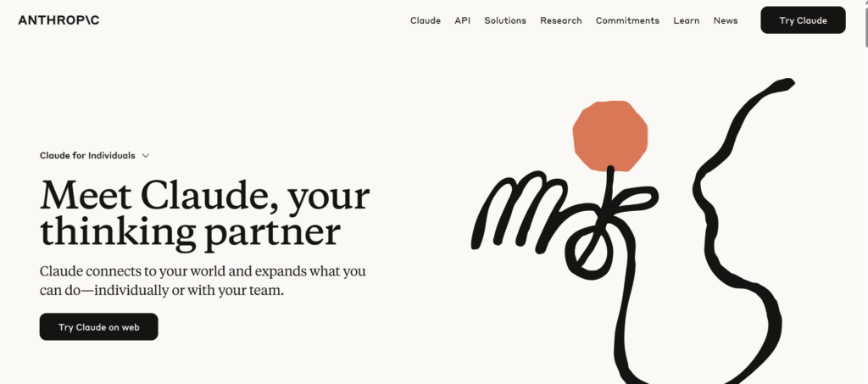Screen dimensions: 868x384
Task: Click the paragraph about Claude connecting your world
Action: pyautogui.click(x=203, y=281)
